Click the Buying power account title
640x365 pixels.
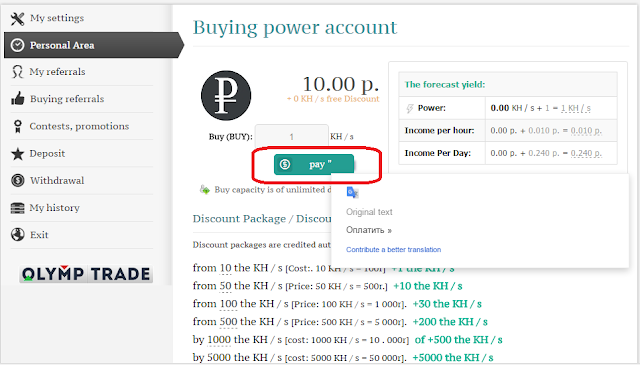(295, 27)
